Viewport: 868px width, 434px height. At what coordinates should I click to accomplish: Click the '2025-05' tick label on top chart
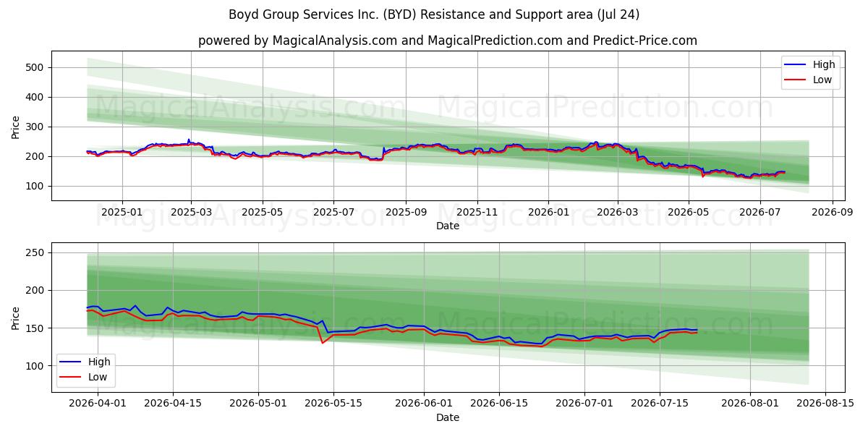[262, 213]
